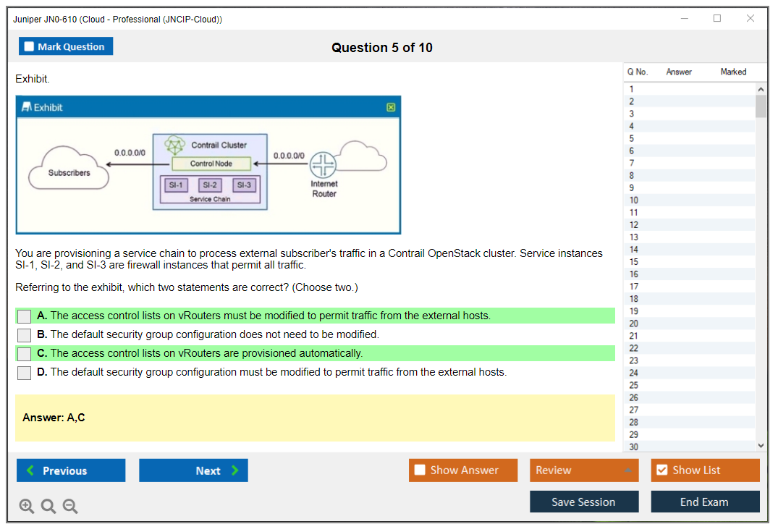Click the zoom out magnifier icon
This screenshot has height=532, width=778.
[x=70, y=506]
